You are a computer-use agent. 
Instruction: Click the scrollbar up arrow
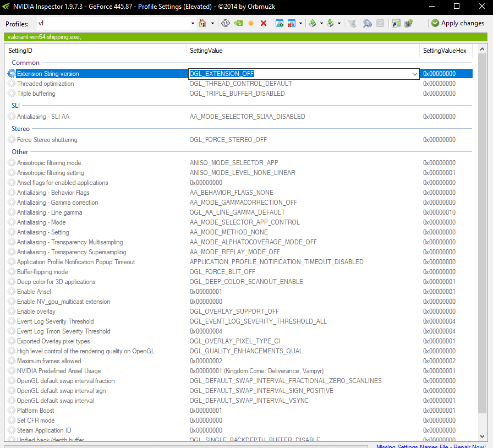(482, 49)
